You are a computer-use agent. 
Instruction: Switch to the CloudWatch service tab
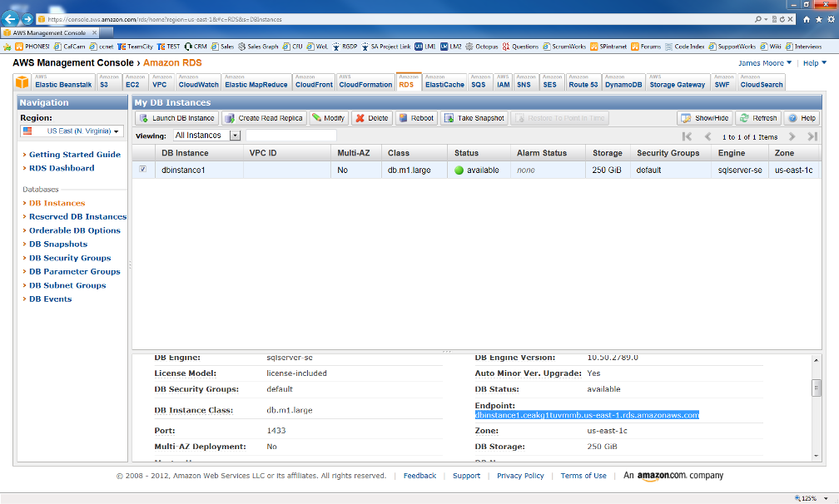(198, 82)
